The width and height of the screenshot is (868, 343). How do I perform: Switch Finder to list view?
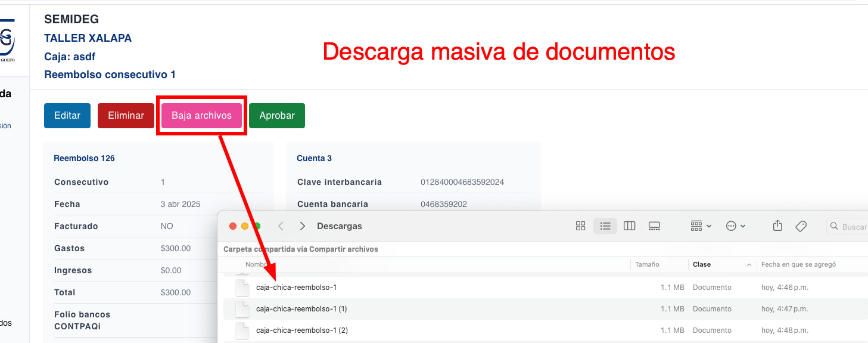point(605,226)
